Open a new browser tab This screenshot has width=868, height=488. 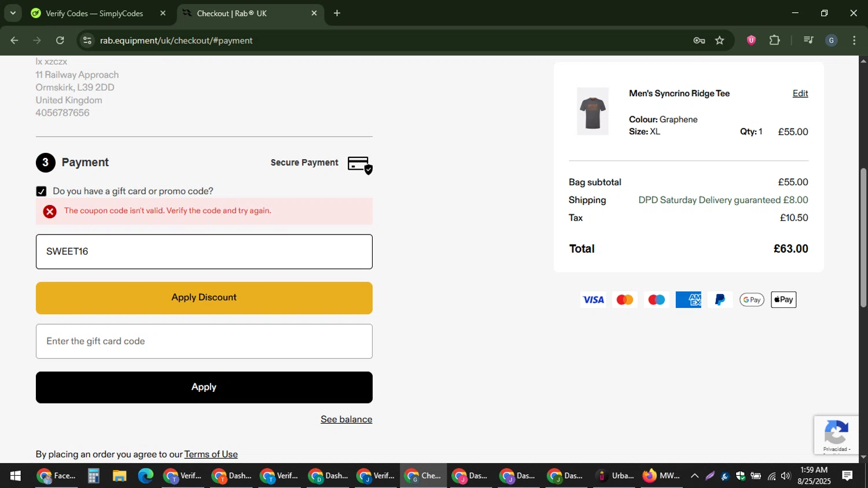[x=337, y=13]
